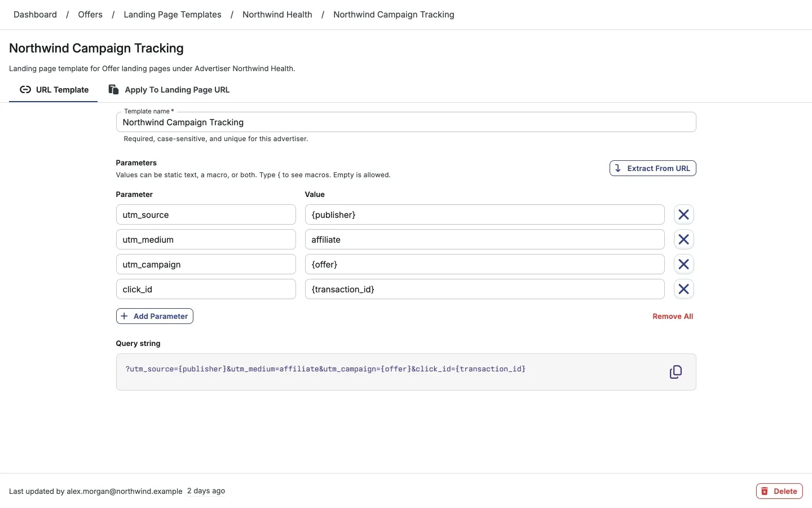Image resolution: width=812 pixels, height=508 pixels.
Task: Click Extract From URL button
Action: pos(652,168)
